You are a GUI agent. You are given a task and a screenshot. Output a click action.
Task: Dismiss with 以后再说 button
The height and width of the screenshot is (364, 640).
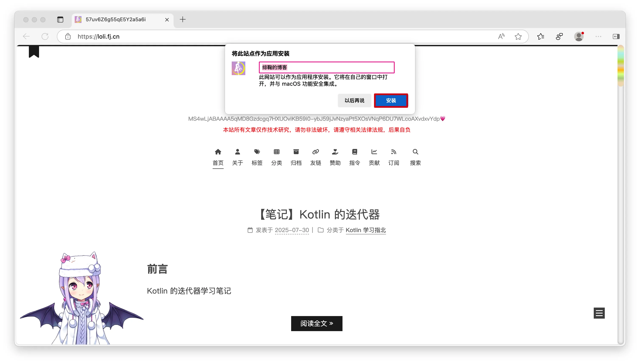354,101
